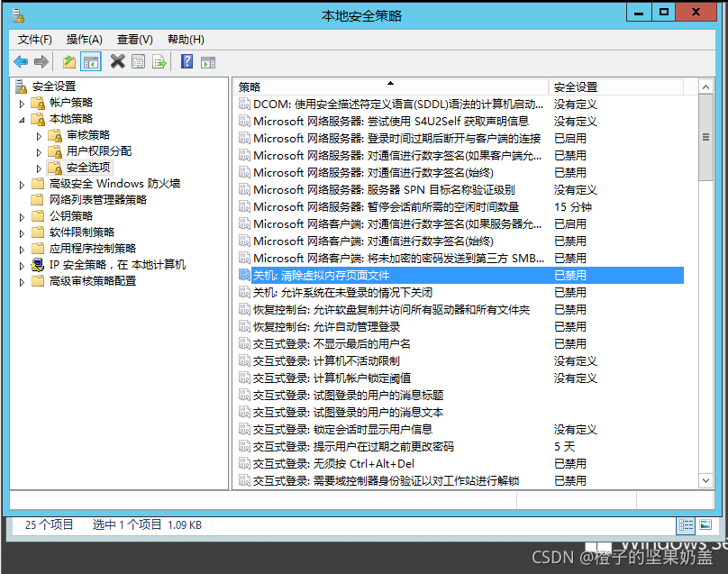The image size is (728, 574).
Task: Click the 5 天 setting value
Action: click(565, 446)
